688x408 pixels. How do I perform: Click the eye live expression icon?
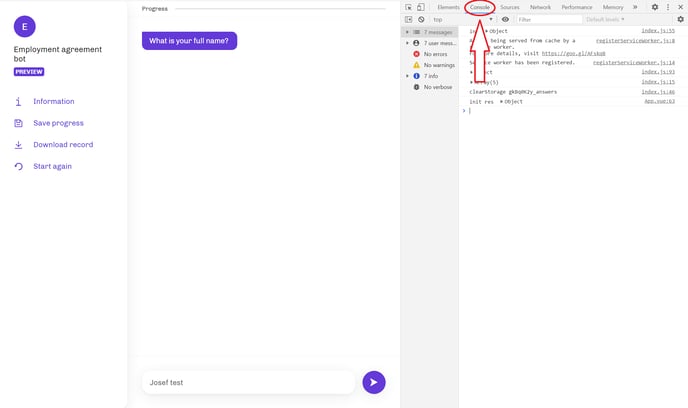point(505,19)
